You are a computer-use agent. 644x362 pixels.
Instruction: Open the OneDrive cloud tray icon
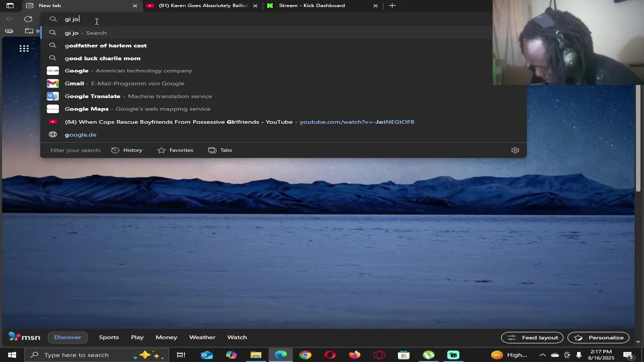click(555, 355)
